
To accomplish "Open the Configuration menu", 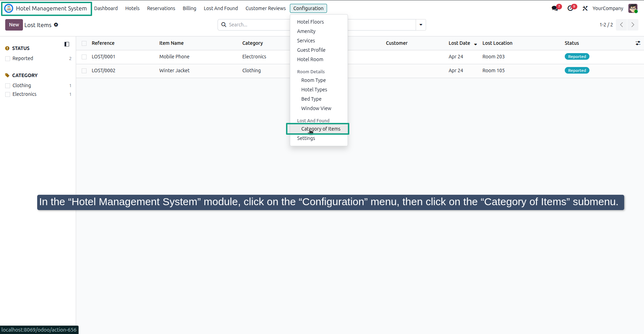I will 308,8.
